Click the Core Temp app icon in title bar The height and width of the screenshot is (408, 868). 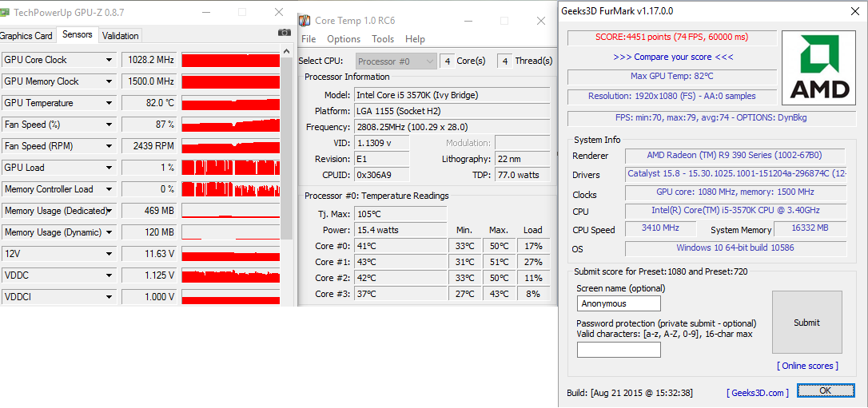[x=304, y=21]
